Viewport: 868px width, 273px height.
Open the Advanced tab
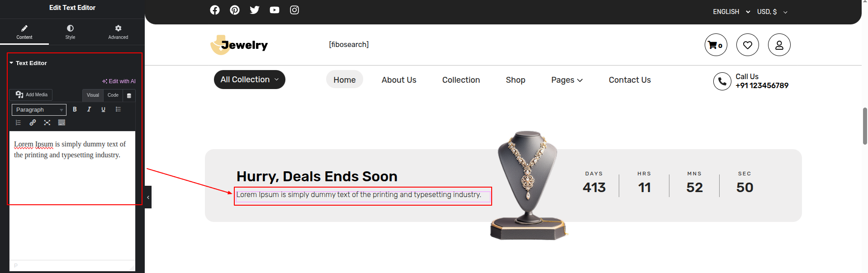pyautogui.click(x=118, y=32)
